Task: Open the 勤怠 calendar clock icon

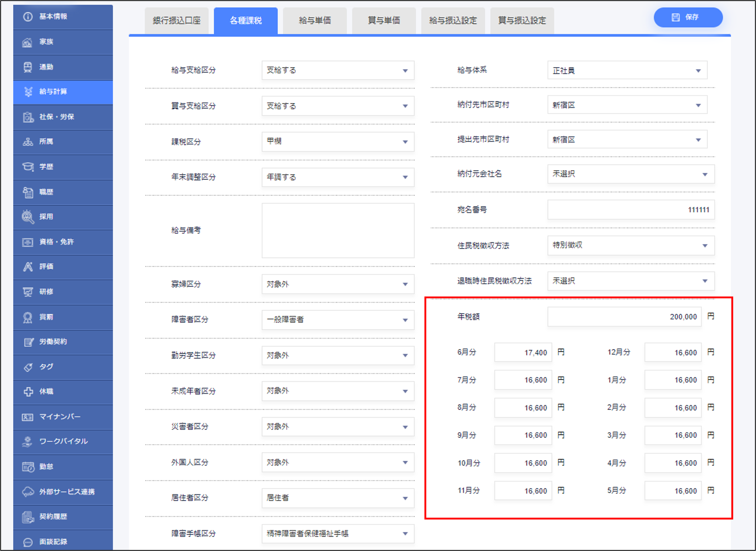Action: 28,467
